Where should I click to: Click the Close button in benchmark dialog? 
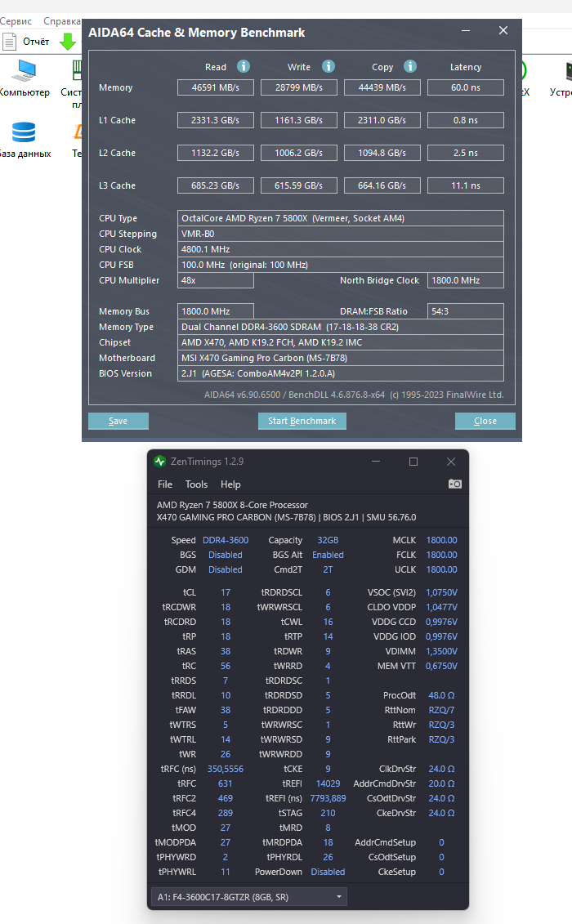[x=485, y=421]
